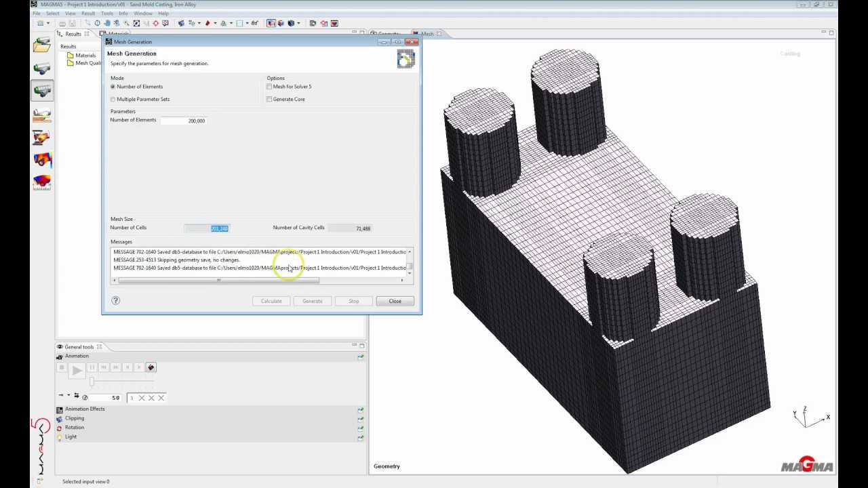Click the dark blue cube toolbar icon
This screenshot has width=868, height=488.
point(291,23)
